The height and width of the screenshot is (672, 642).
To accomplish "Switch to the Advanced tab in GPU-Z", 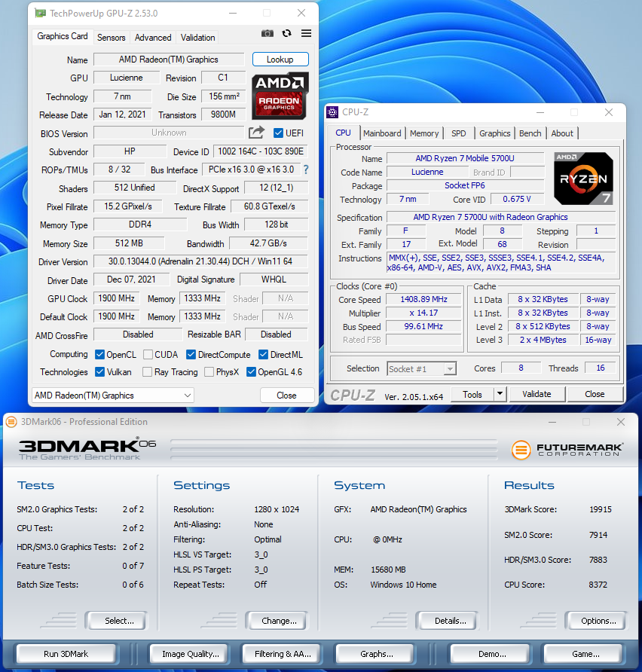I will click(153, 37).
